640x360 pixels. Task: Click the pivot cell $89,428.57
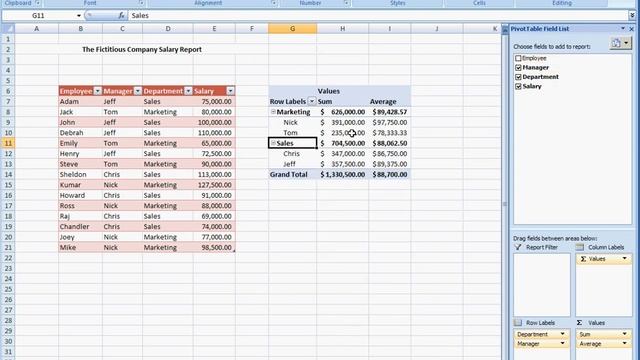[389, 112]
